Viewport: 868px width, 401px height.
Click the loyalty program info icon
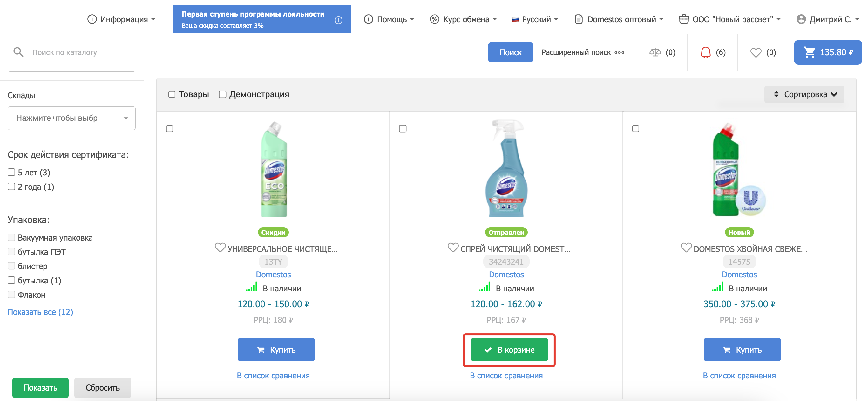click(338, 20)
